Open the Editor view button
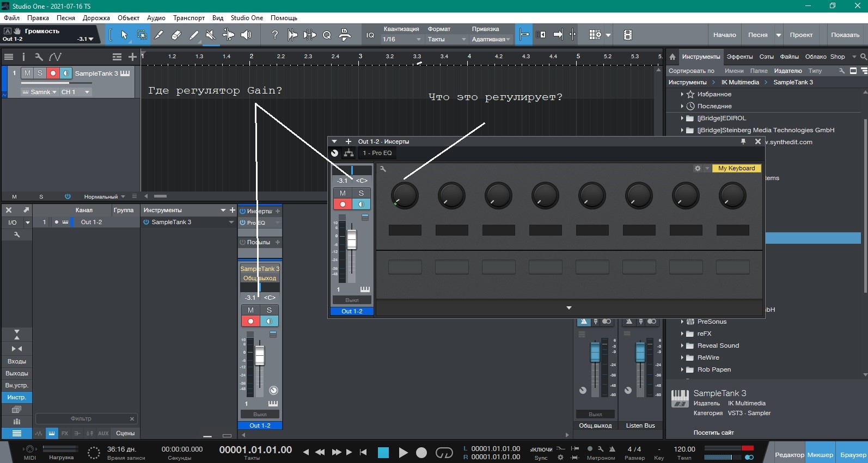868x463 pixels. [789, 455]
